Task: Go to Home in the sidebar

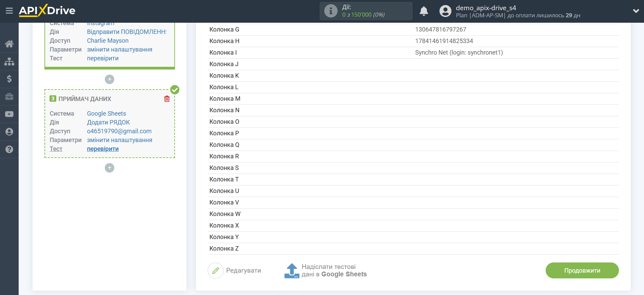Action: [x=9, y=44]
